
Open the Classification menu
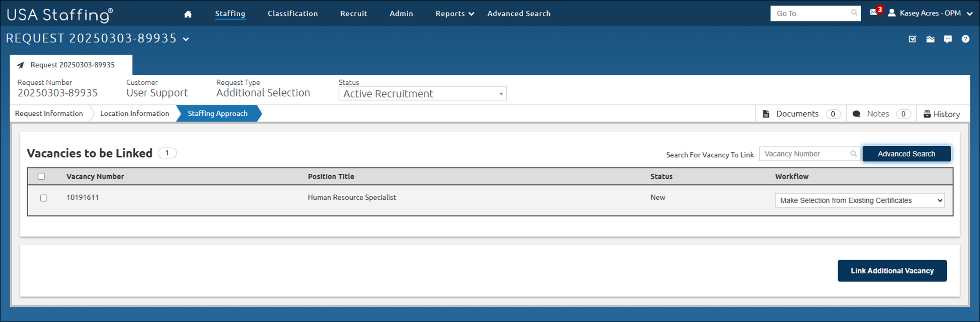click(x=292, y=14)
